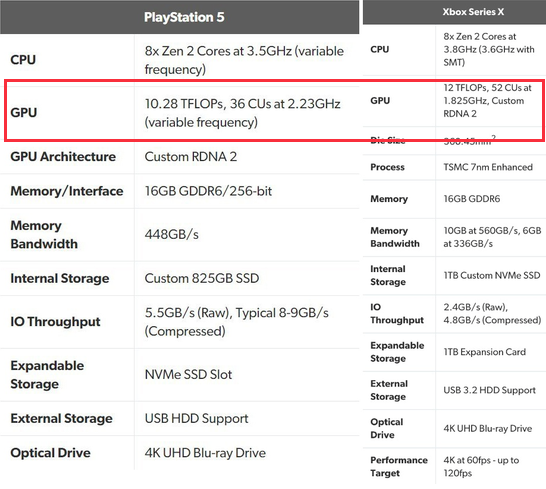Click the Custom 825GB SSD cell
This screenshot has height=489, width=546.
tap(202, 278)
